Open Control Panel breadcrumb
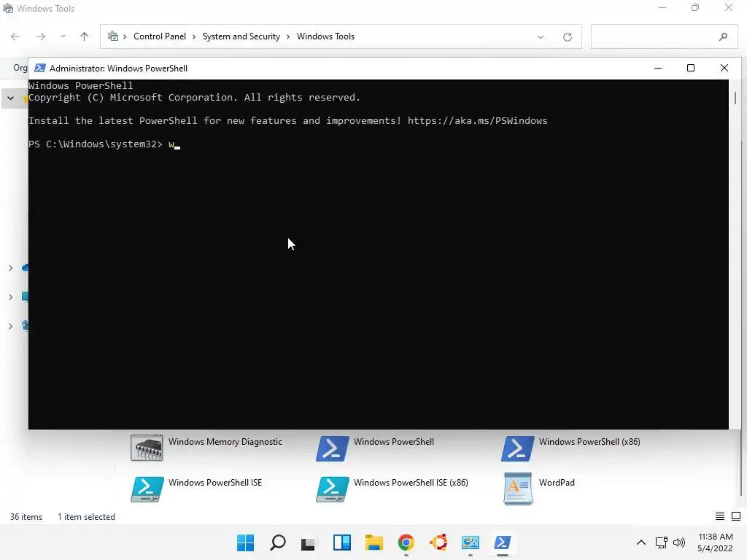 pyautogui.click(x=160, y=36)
